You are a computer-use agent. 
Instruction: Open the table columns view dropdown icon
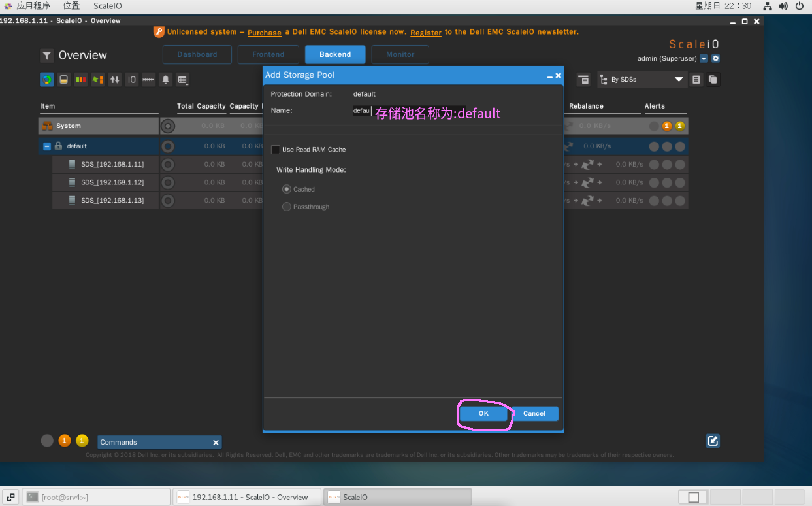click(x=183, y=79)
